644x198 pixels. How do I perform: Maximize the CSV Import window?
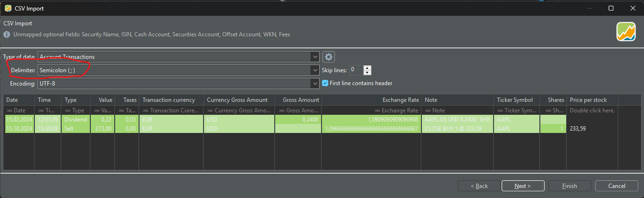click(611, 8)
